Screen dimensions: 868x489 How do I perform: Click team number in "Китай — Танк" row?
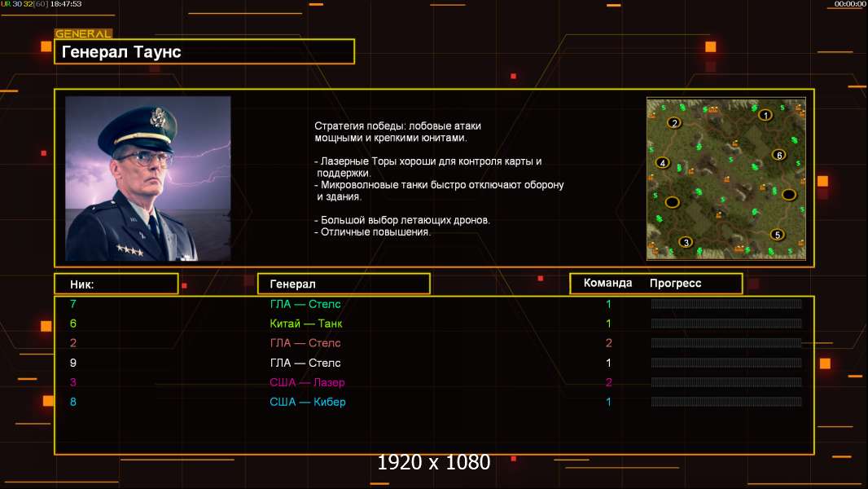click(x=608, y=324)
